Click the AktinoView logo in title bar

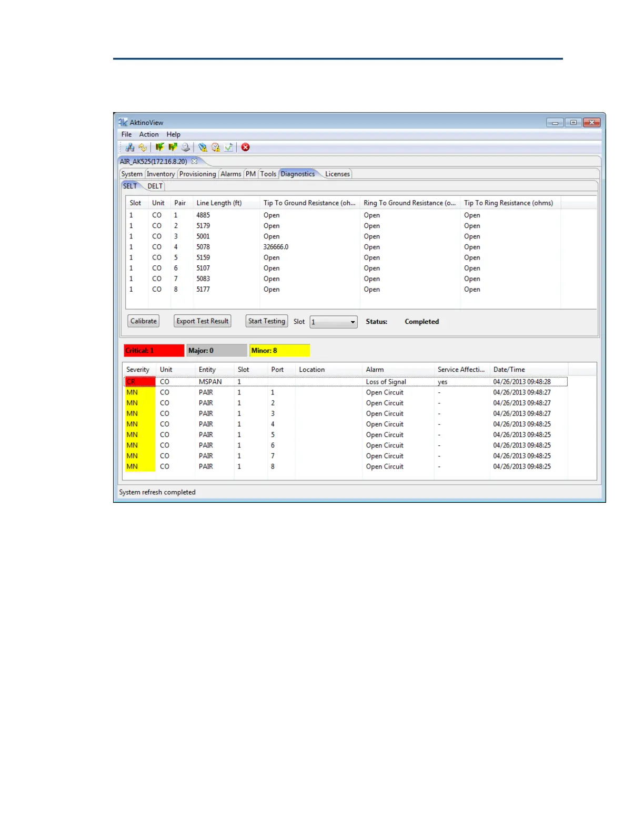123,122
